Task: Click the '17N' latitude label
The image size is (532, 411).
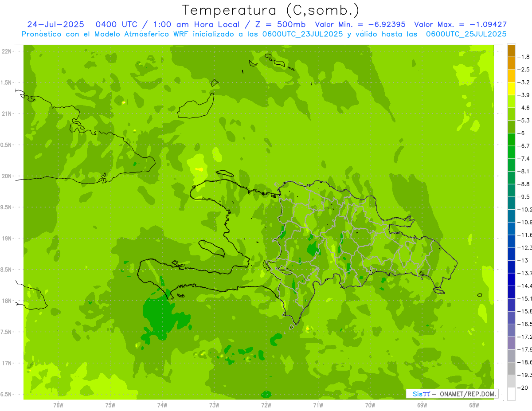Action: pos(7,363)
